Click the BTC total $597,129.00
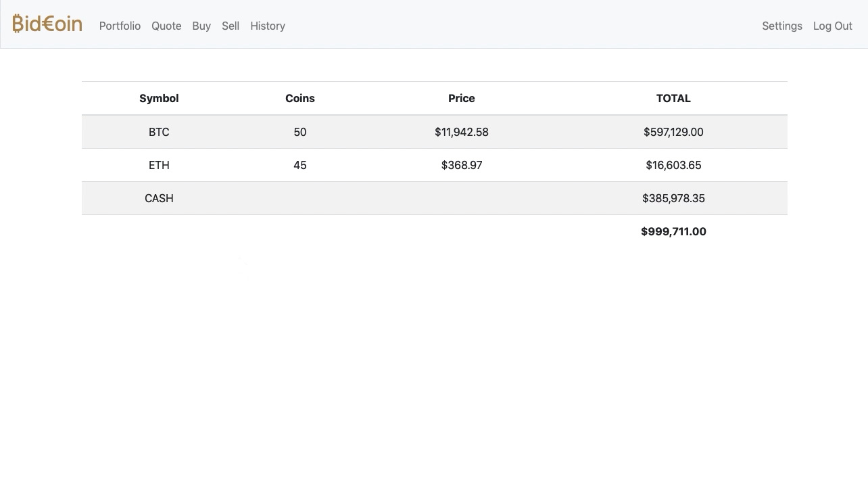The image size is (868, 499). (673, 132)
